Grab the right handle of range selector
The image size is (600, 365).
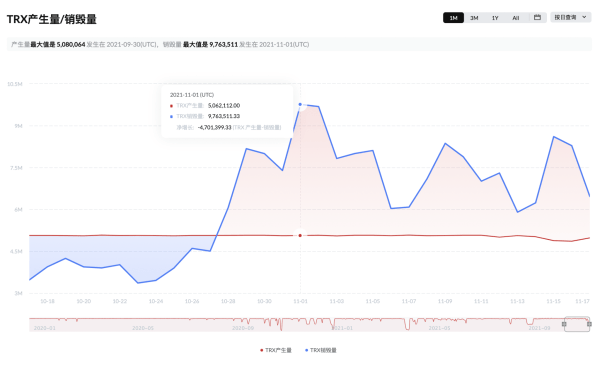[589, 324]
